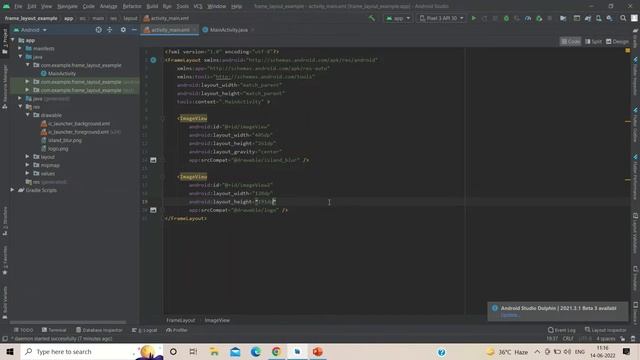Open the app run configuration dropdown
The height and width of the screenshot is (360, 640).
point(398,18)
